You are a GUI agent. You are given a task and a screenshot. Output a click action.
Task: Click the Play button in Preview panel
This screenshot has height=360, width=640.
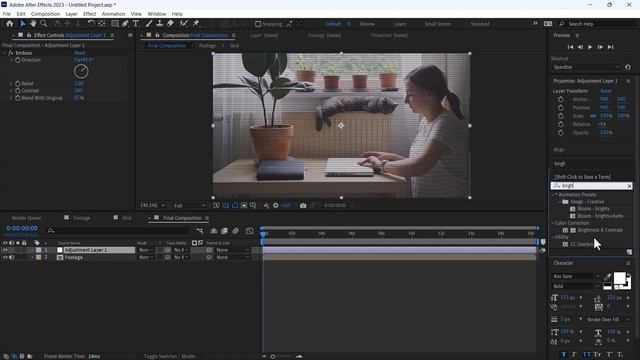click(590, 47)
